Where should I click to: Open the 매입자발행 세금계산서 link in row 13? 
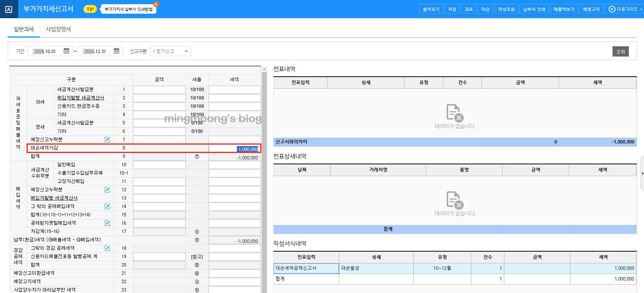click(x=54, y=198)
